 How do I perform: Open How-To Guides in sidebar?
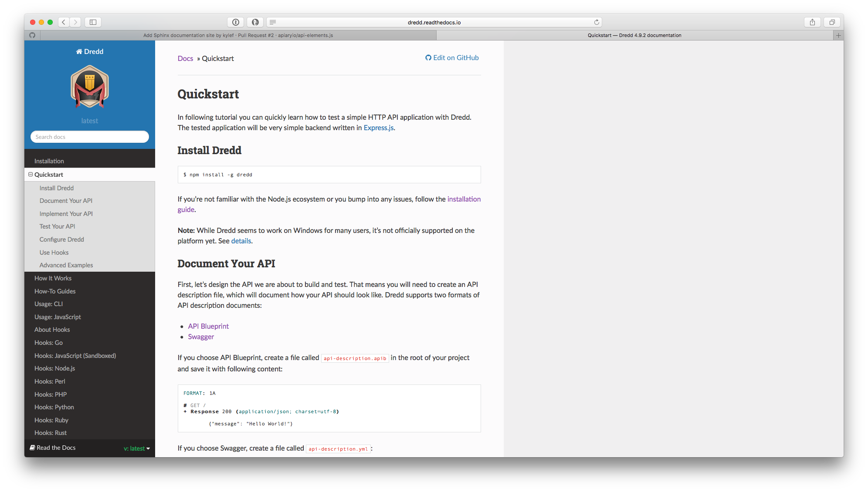click(x=55, y=291)
